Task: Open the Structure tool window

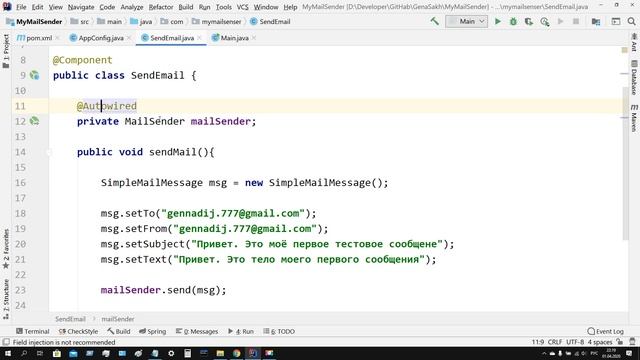Action: click(6, 299)
